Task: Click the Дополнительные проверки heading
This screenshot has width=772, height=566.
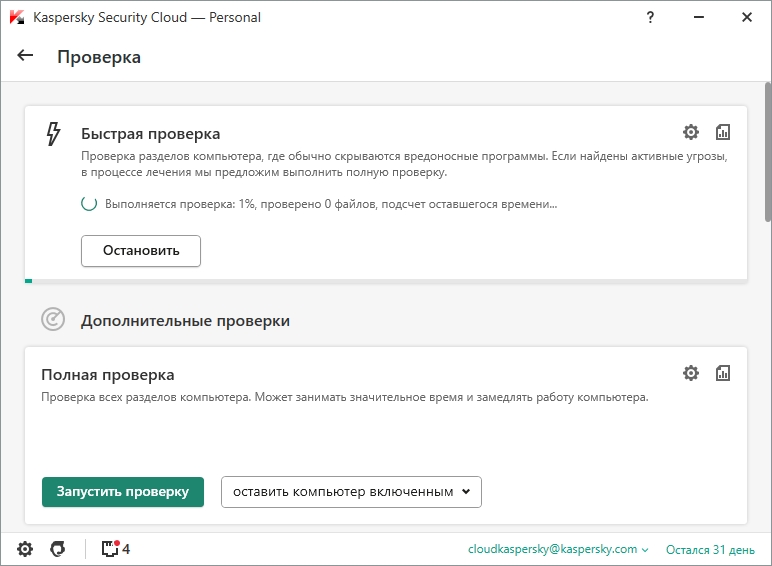Action: click(x=186, y=321)
